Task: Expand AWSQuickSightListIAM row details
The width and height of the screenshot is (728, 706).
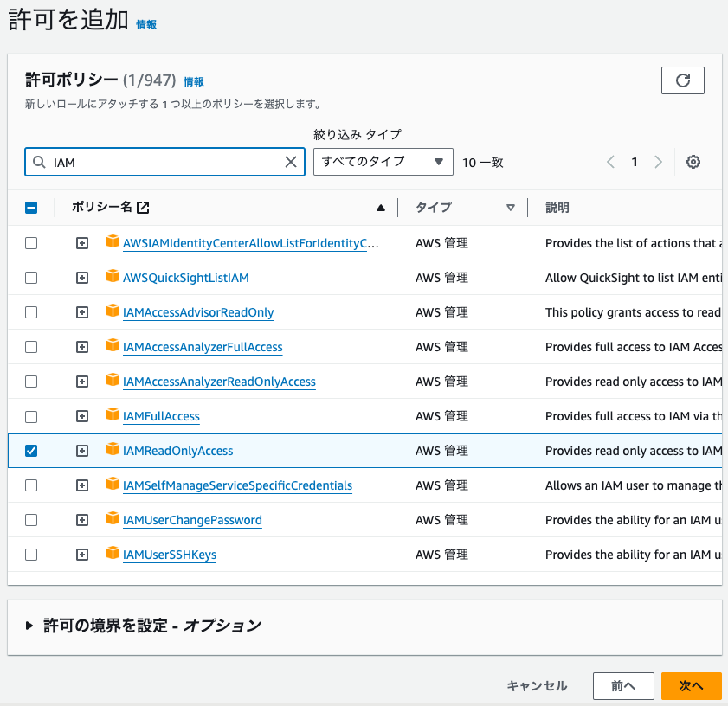Action: tap(82, 278)
